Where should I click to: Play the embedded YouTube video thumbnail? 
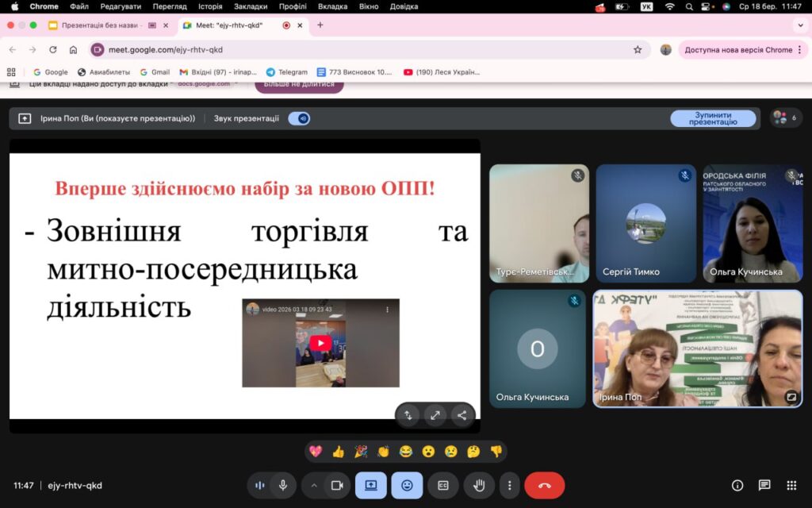(x=320, y=343)
